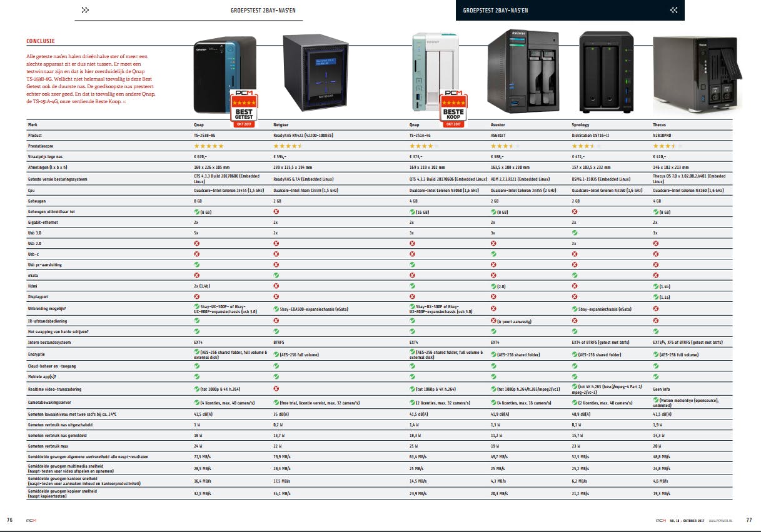Select the Qnap TS-253B-8G product photo
The width and height of the screenshot is (761, 532).
(224, 74)
